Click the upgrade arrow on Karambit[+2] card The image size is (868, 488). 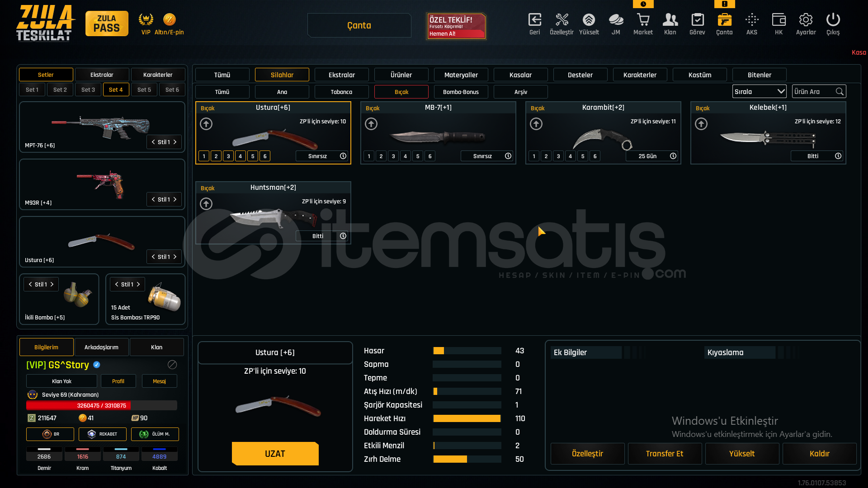point(536,124)
